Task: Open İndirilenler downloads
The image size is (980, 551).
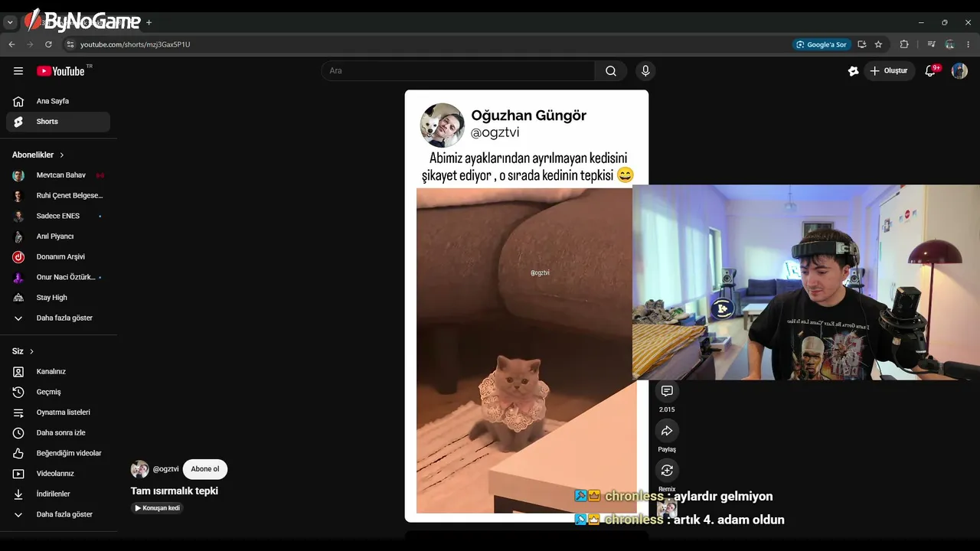Action: click(x=58, y=494)
